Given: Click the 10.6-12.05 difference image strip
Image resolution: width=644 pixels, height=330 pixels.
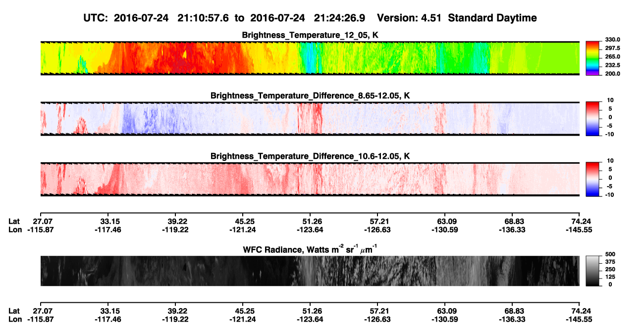Looking at the screenshot, I should tap(310, 180).
